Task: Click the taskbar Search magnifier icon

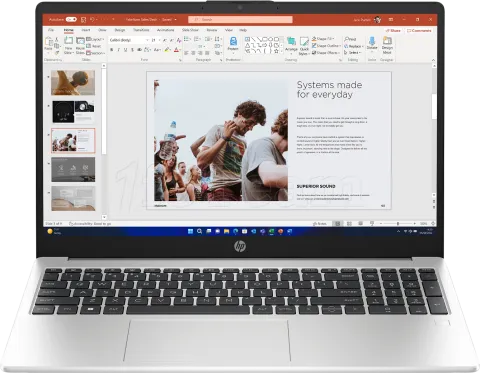Action: coord(199,231)
